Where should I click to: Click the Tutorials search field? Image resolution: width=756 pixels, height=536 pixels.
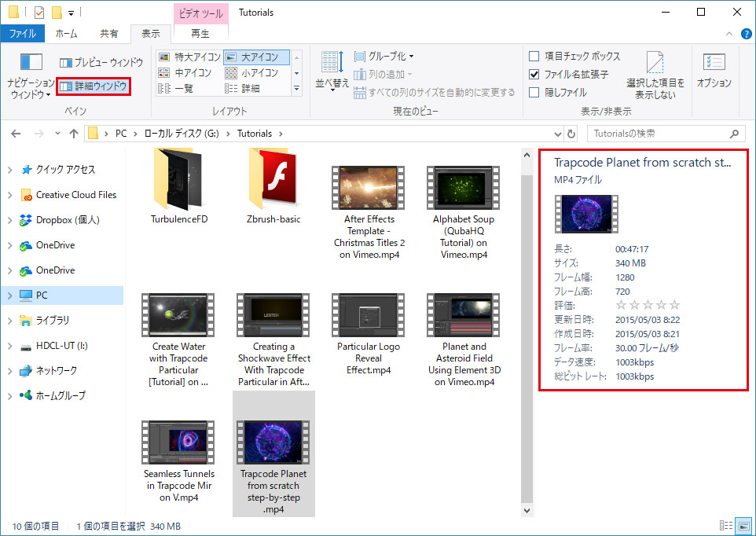click(666, 134)
